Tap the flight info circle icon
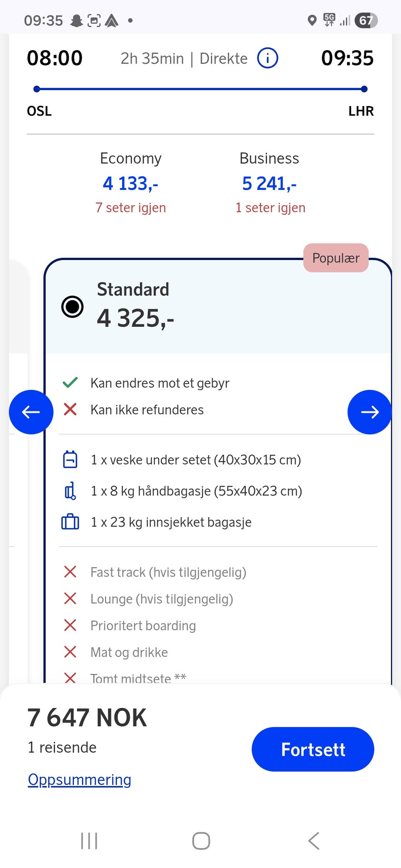This screenshot has width=401, height=868. click(267, 58)
